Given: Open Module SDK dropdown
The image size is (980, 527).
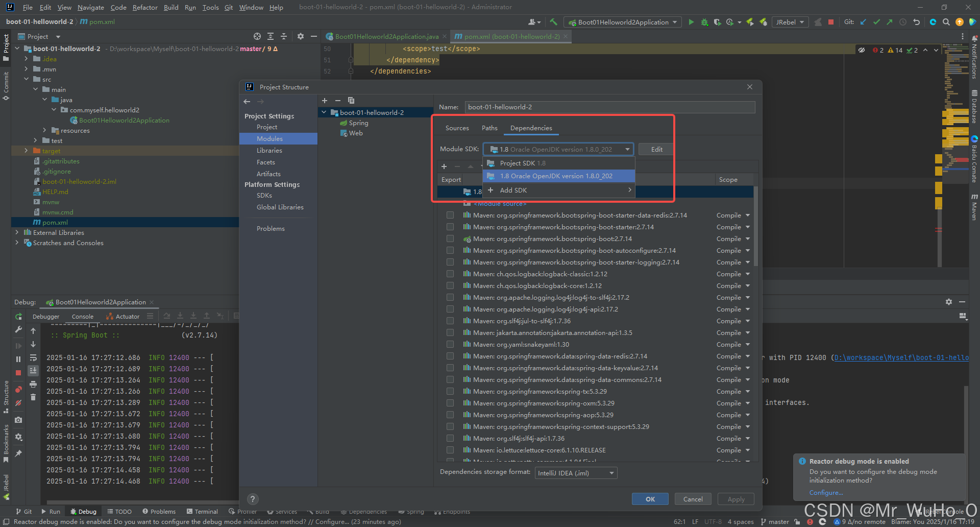Looking at the screenshot, I should click(x=558, y=149).
